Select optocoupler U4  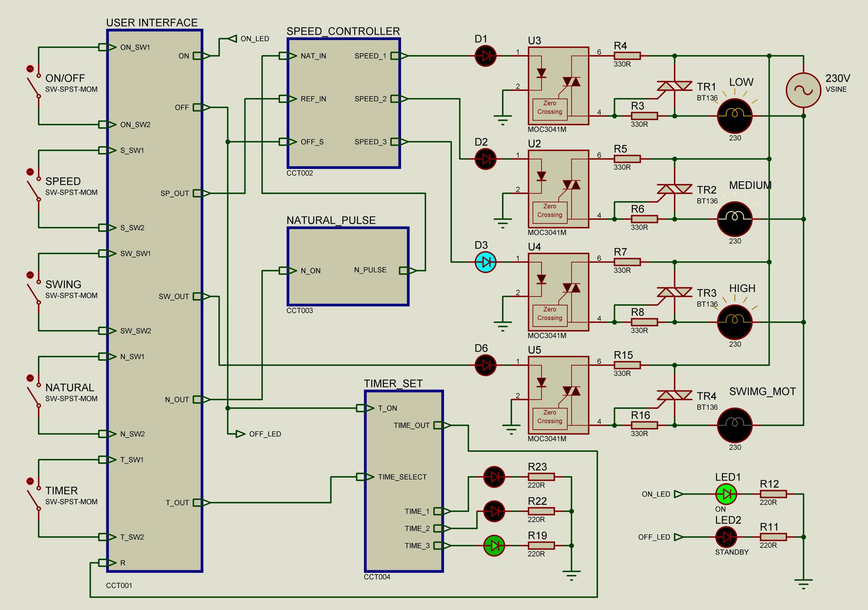point(558,292)
